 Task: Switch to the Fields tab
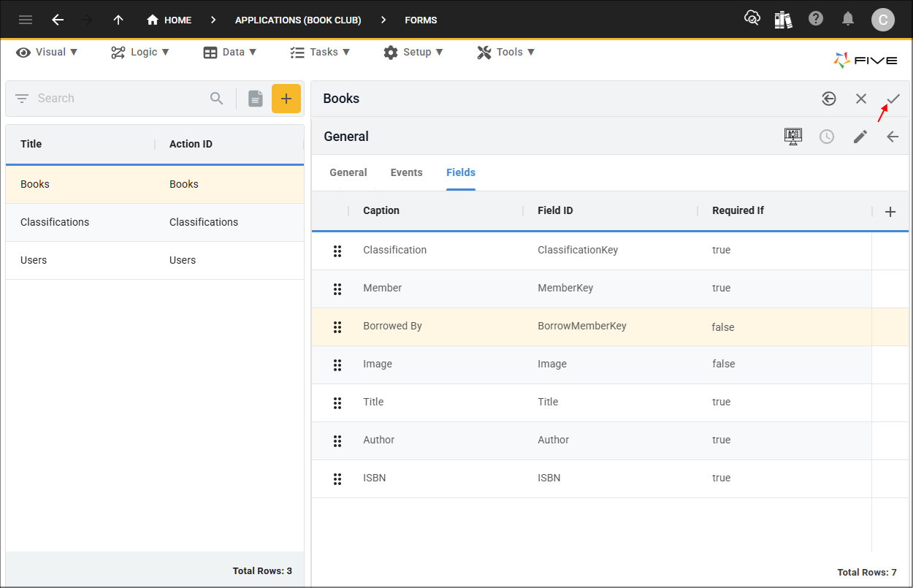click(x=461, y=172)
